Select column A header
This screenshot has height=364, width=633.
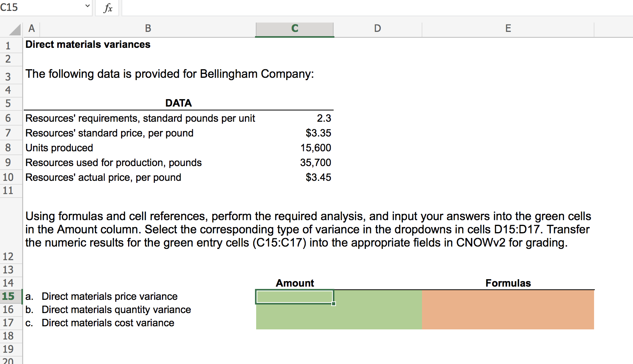[32, 28]
